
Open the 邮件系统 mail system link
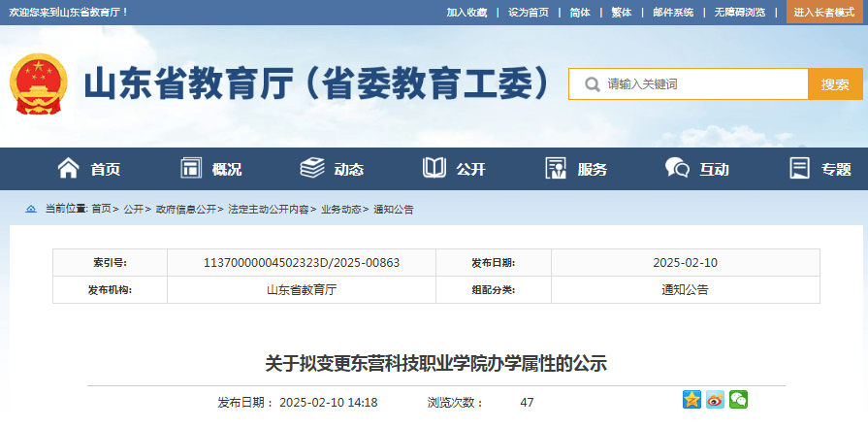(673, 13)
